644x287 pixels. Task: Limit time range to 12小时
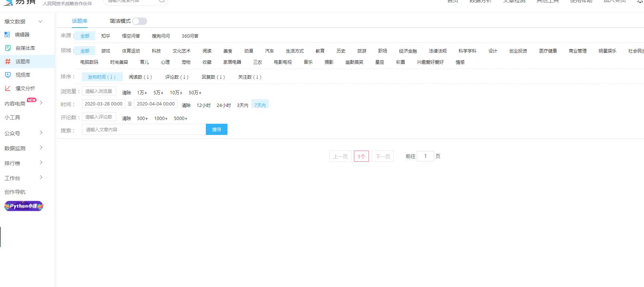tap(204, 105)
